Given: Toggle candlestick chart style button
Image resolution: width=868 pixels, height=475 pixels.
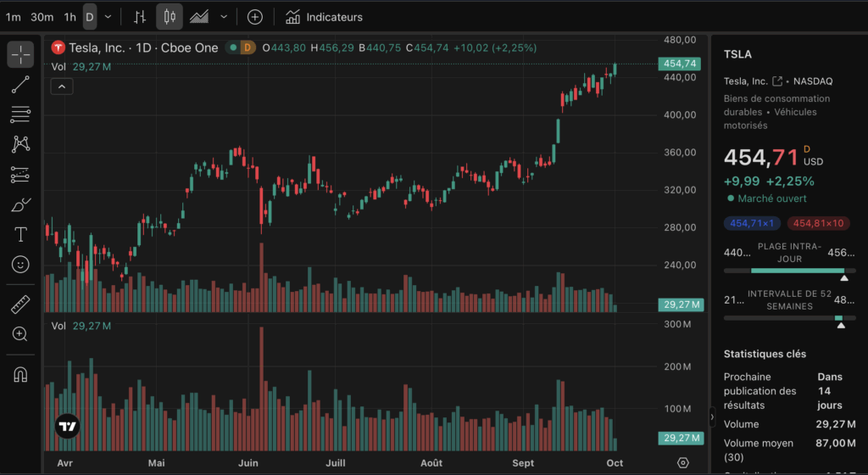Looking at the screenshot, I should pyautogui.click(x=170, y=17).
